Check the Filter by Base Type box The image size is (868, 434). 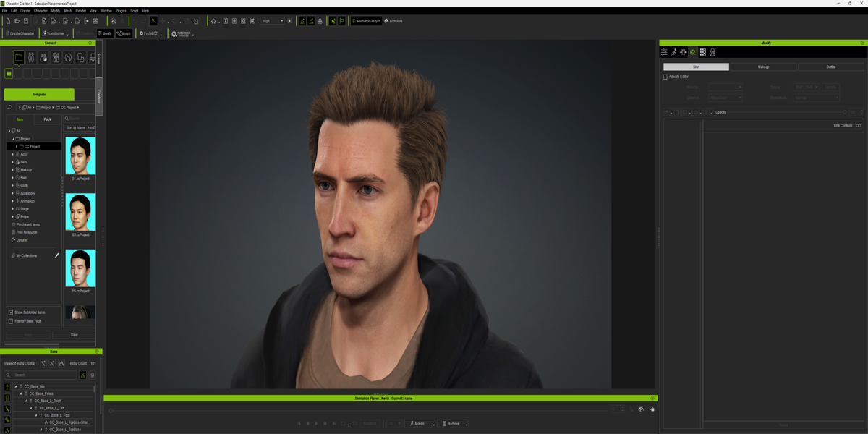pyautogui.click(x=11, y=321)
